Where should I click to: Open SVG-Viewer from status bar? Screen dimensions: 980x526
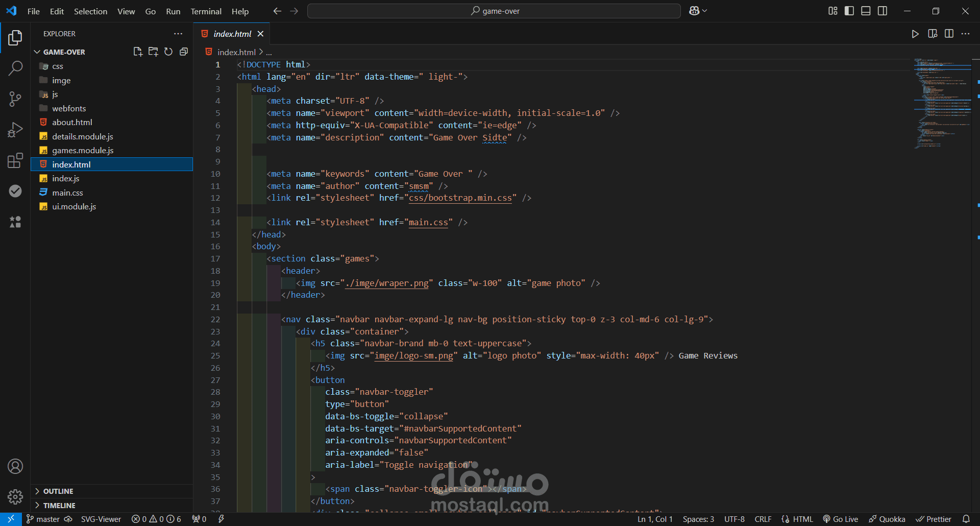101,519
